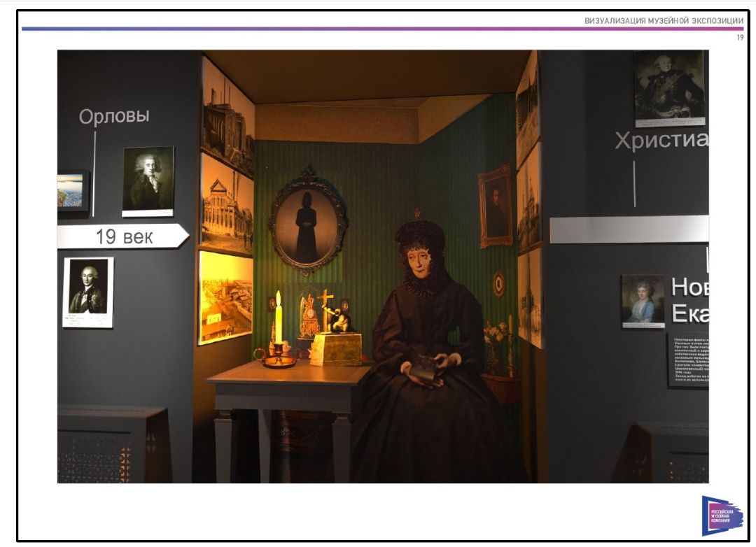The image size is (756, 547).
Task: Click the 'Нов' heading on right wall
Action: tap(690, 287)
